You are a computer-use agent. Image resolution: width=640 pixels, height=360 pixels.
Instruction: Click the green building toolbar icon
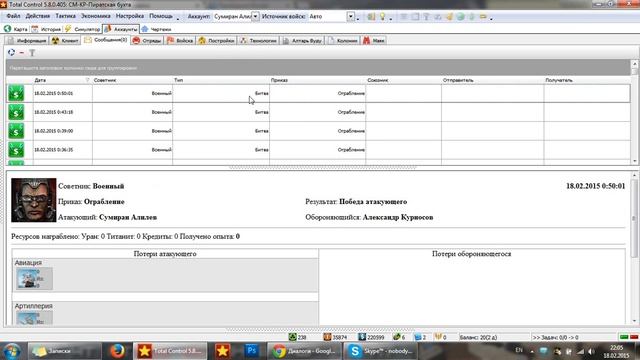coord(371,16)
